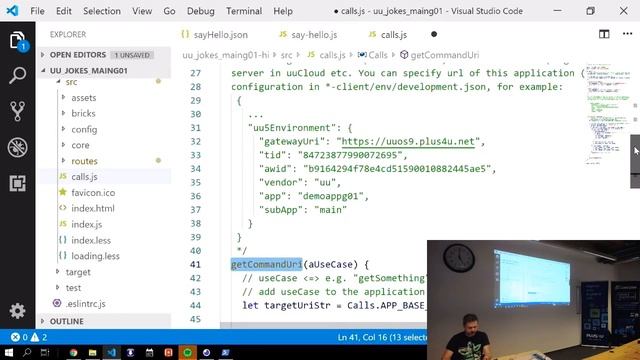
Task: Click the highlighted getCommandUri on line 41
Action: pos(266,264)
